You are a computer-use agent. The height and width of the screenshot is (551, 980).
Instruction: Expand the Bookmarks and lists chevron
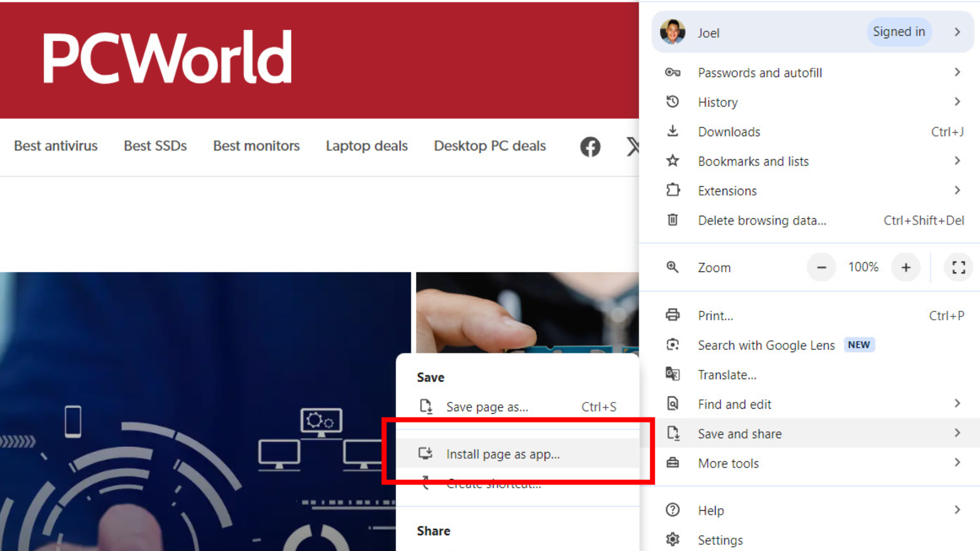click(x=957, y=161)
